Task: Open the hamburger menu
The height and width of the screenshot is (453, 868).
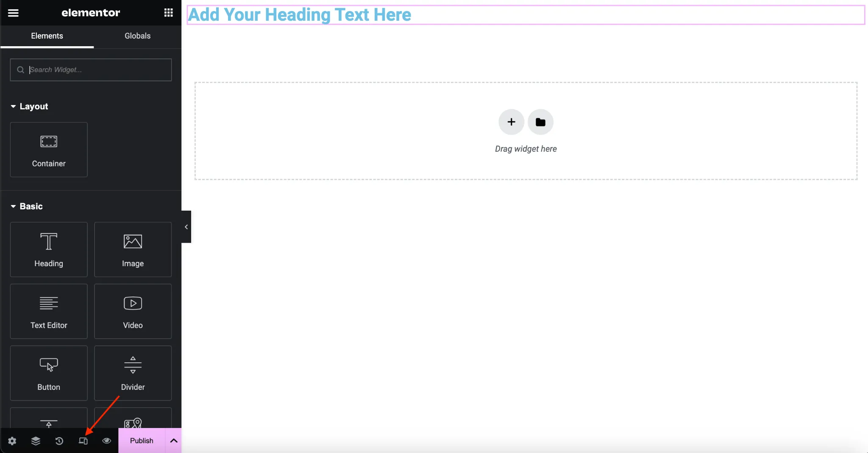Action: [13, 13]
